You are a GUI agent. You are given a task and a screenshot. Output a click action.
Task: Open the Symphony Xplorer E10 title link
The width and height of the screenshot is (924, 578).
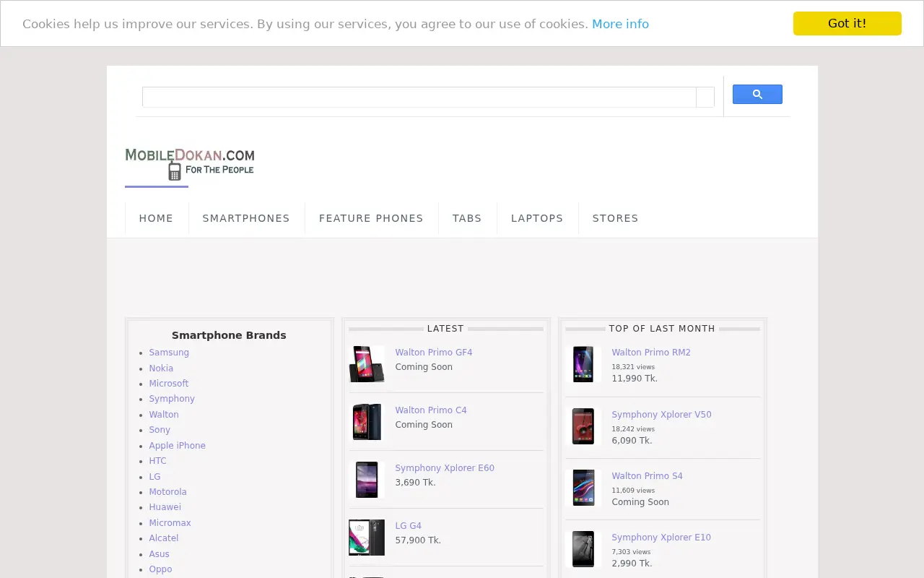[x=661, y=538]
